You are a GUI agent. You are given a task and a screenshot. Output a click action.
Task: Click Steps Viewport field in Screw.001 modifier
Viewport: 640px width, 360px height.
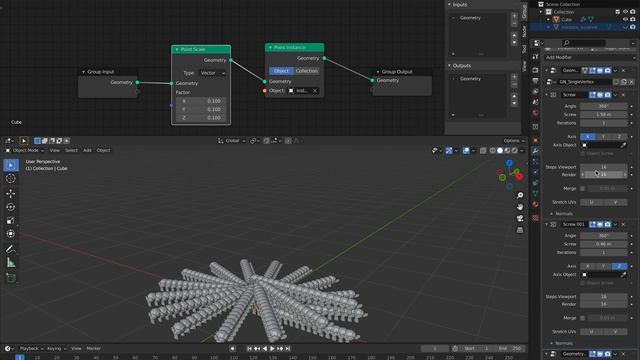[x=603, y=297]
